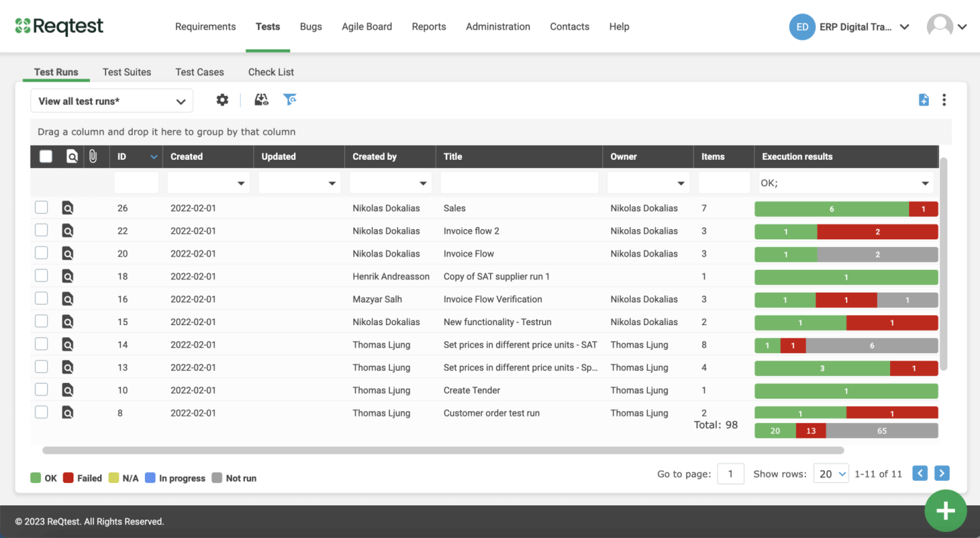Click the attachment paperclip header icon
The width and height of the screenshot is (980, 538).
tap(93, 156)
